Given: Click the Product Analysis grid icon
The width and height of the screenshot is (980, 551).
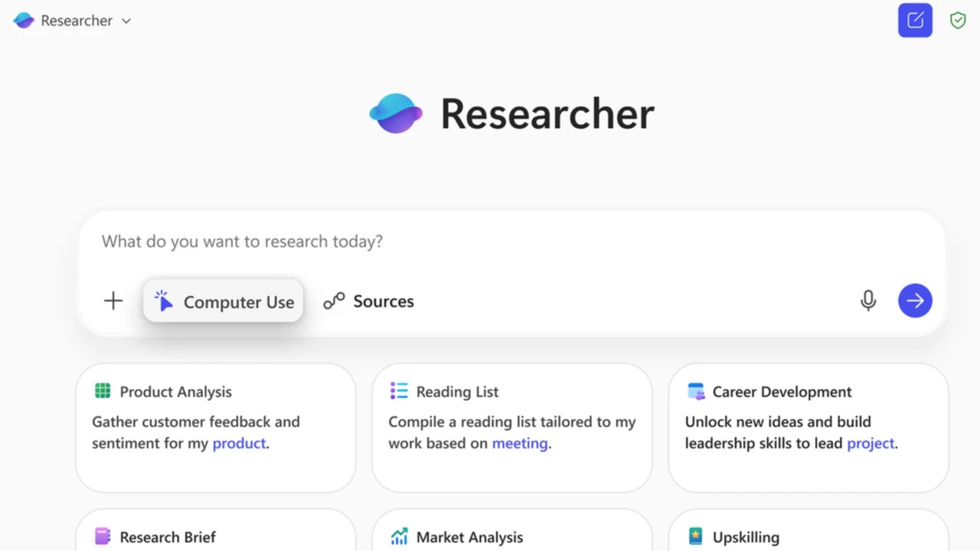Looking at the screenshot, I should (102, 391).
